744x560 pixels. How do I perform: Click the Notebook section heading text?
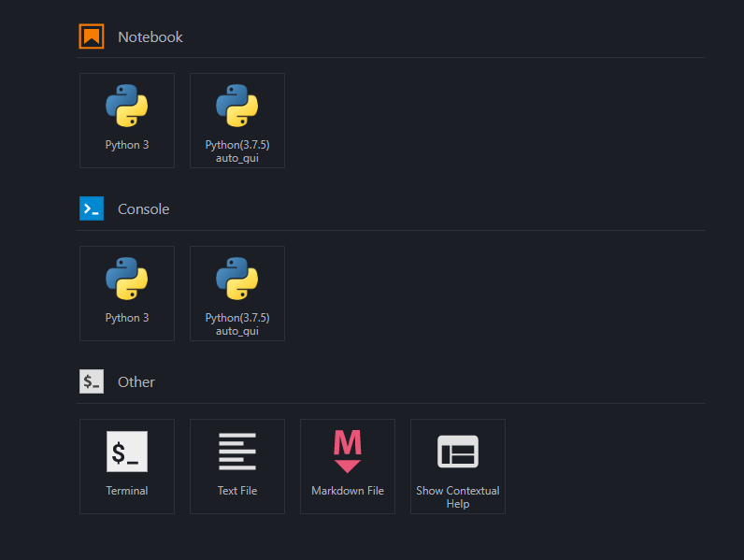click(150, 37)
